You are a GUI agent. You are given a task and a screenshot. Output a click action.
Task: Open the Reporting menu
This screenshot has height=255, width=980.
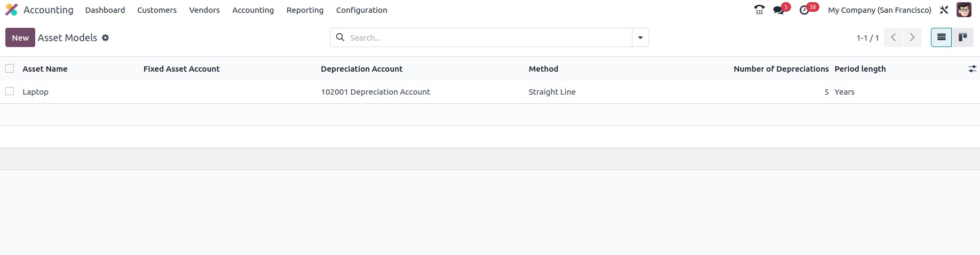click(305, 10)
